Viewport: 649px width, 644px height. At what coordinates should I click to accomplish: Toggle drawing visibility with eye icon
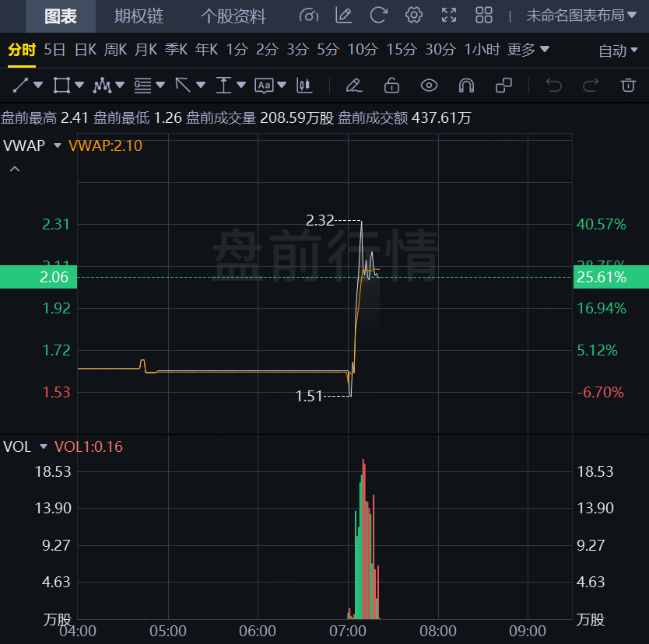pos(429,85)
